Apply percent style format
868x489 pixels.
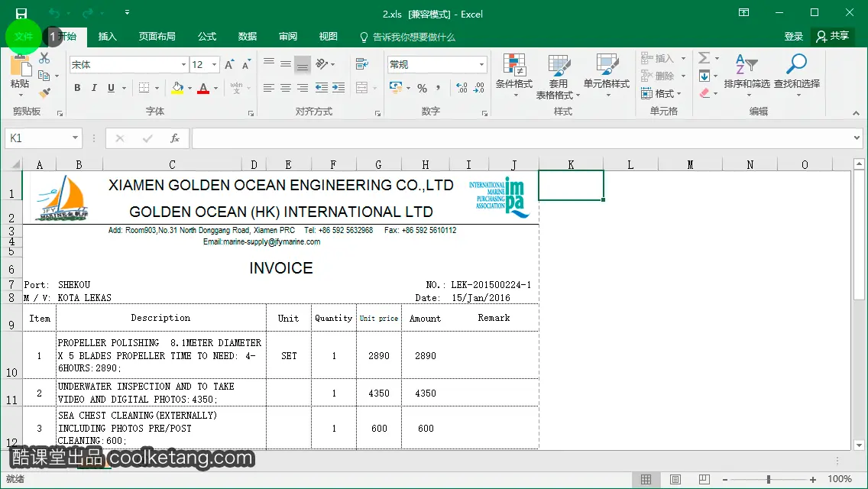(423, 88)
